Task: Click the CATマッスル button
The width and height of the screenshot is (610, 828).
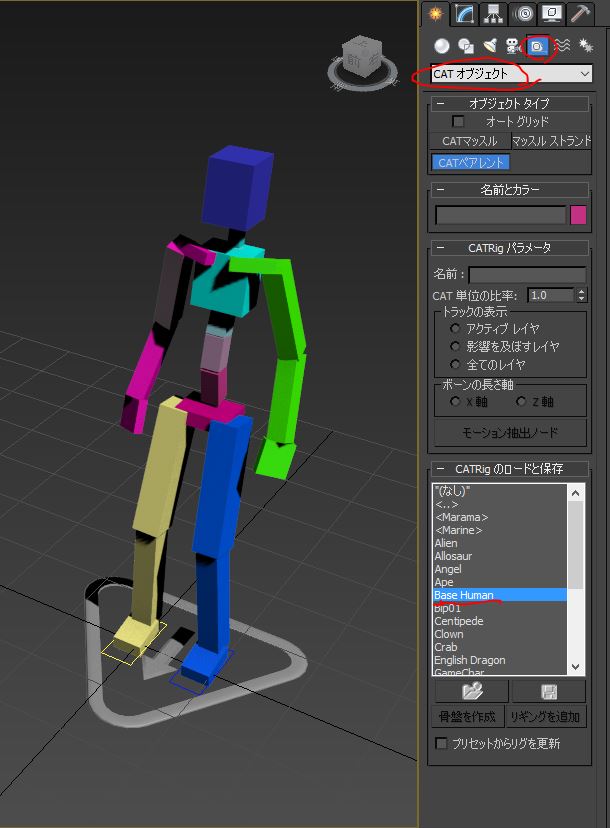Action: (469, 141)
